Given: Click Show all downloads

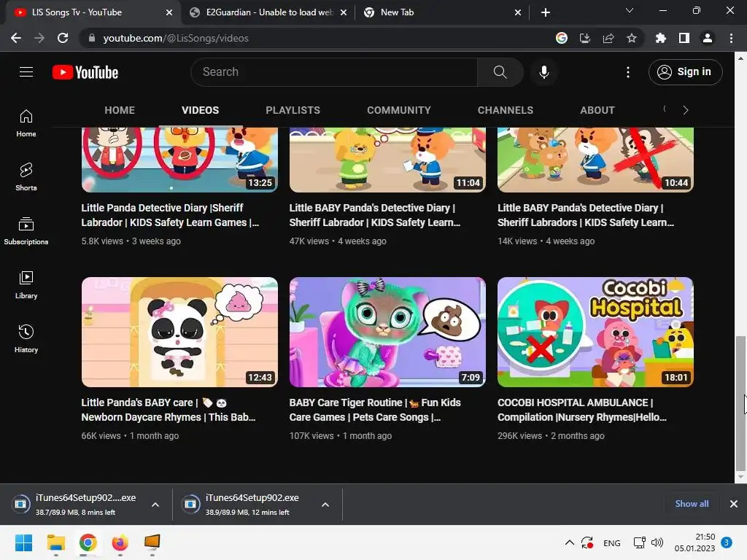Looking at the screenshot, I should point(692,504).
